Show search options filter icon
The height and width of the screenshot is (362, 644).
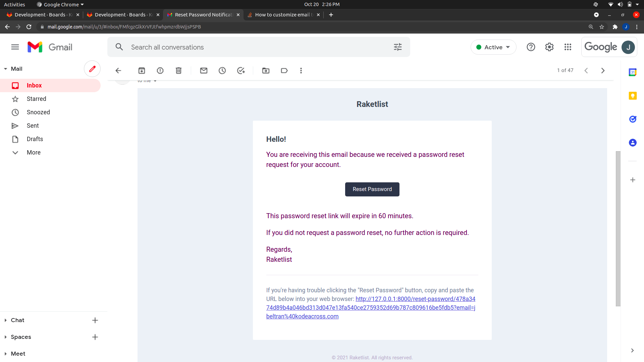click(398, 47)
